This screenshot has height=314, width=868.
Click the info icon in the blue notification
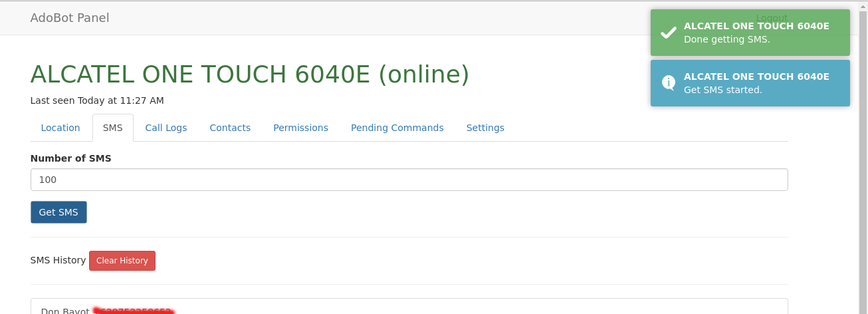click(669, 83)
